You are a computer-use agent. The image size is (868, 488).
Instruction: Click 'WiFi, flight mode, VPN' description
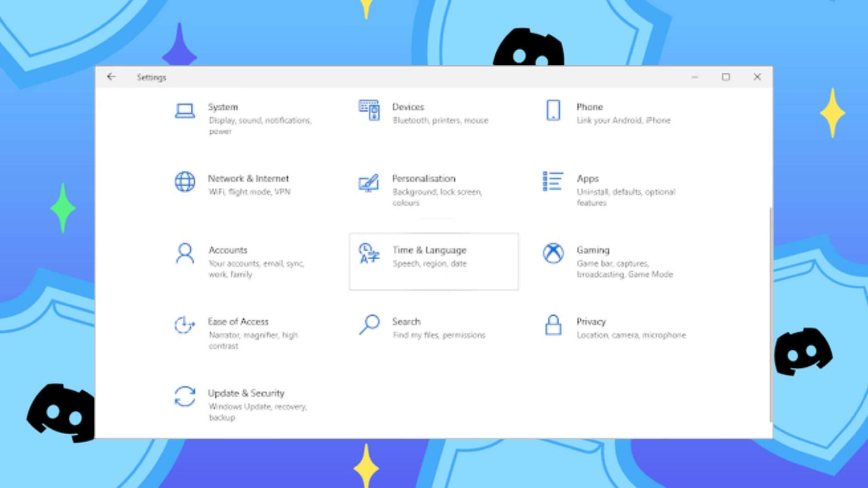click(250, 192)
